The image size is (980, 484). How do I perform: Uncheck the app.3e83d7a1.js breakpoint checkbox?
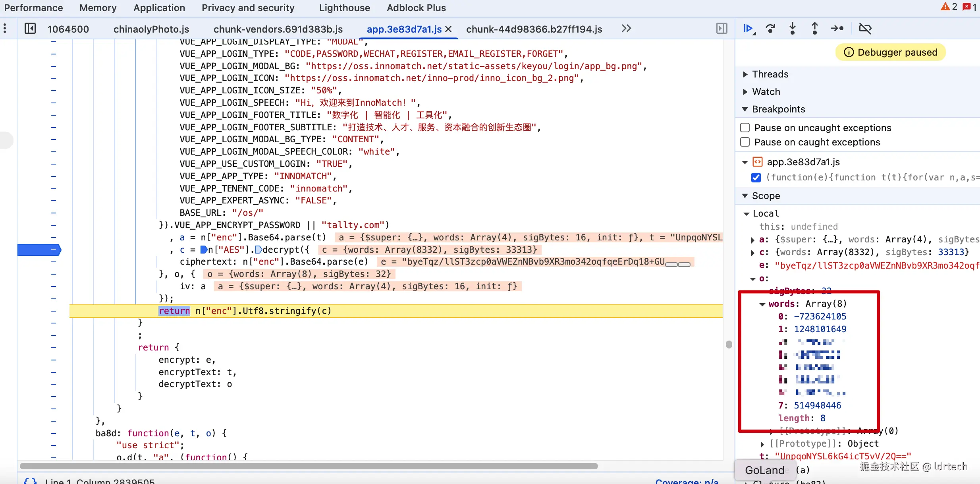[756, 178]
